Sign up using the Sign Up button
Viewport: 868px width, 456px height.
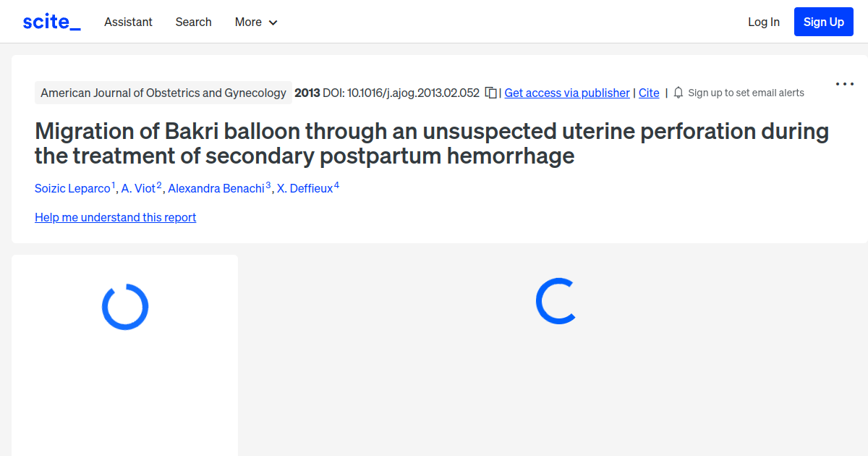click(823, 21)
